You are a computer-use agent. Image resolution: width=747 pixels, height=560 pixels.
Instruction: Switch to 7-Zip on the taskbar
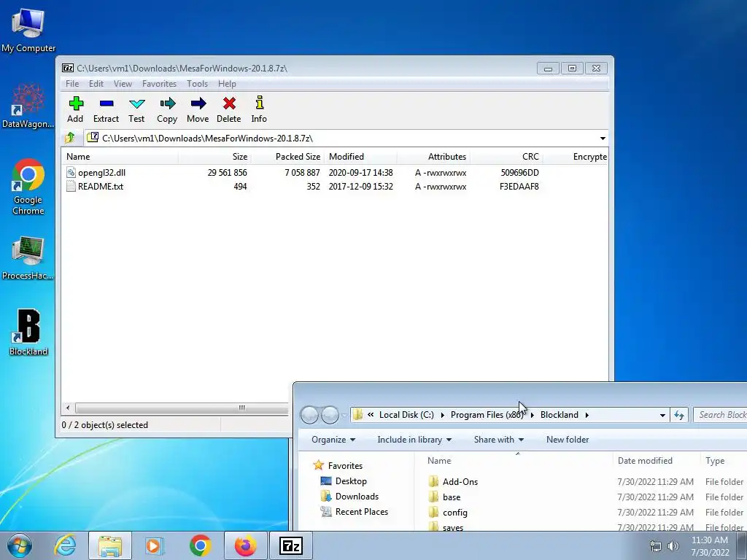290,545
